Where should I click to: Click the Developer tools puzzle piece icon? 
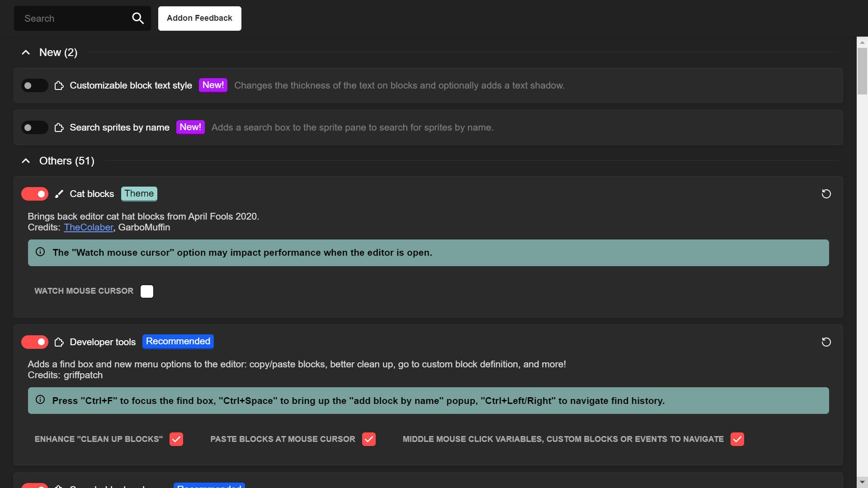point(59,342)
